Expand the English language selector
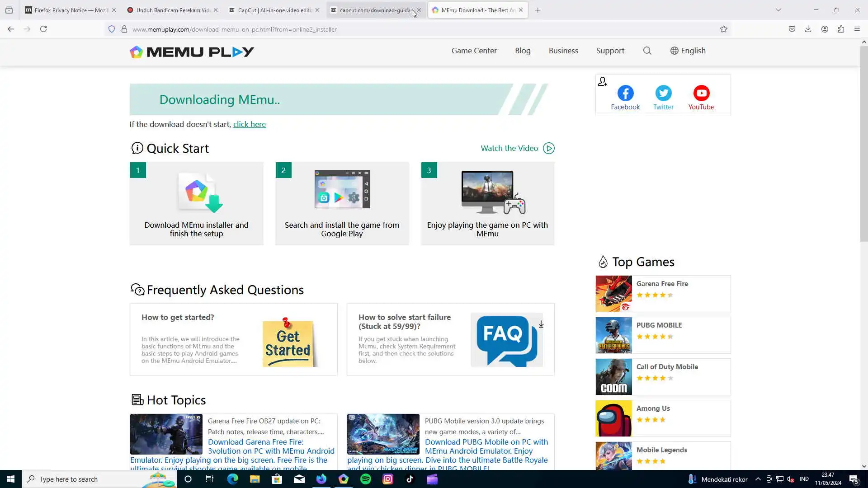Image resolution: width=868 pixels, height=488 pixels. (688, 51)
